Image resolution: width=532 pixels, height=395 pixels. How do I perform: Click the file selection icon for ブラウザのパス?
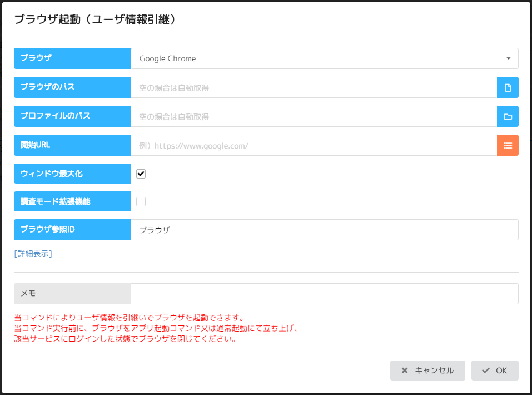point(508,87)
